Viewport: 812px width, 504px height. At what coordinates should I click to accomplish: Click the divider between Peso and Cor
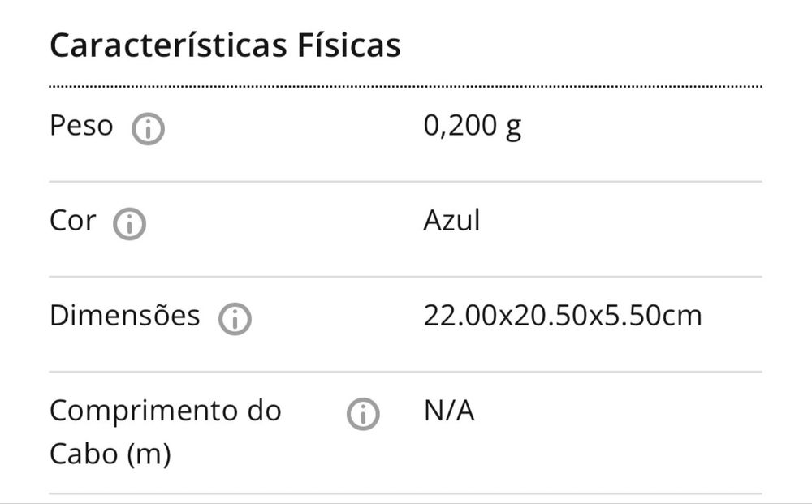pos(406,182)
